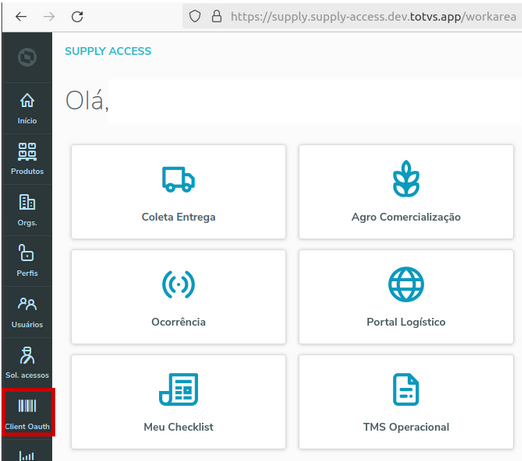Viewport: 522px width, 461px height.
Task: Open the Coleta Entrega card
Action: pyautogui.click(x=178, y=192)
